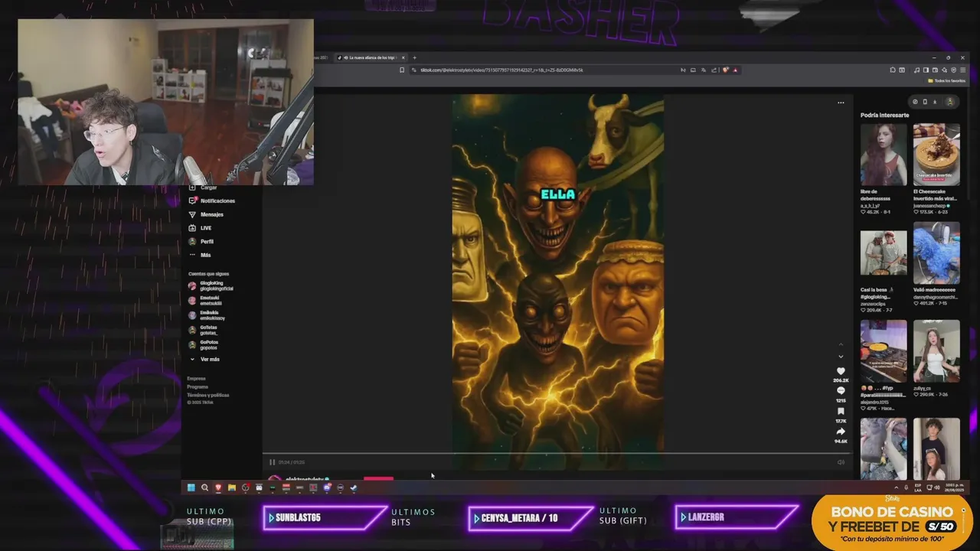Open the alejandro.1015 suggested video
This screenshot has height=551, width=980.
pos(883,350)
